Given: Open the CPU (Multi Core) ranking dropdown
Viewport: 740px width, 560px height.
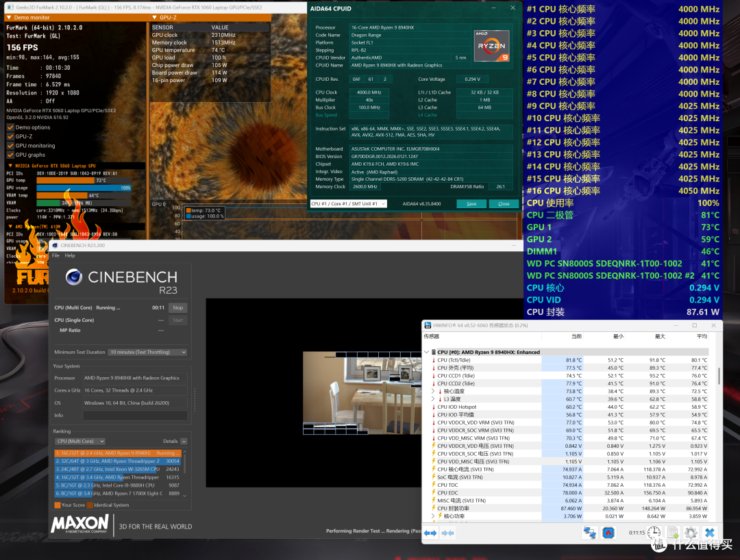Looking at the screenshot, I should coord(79,441).
